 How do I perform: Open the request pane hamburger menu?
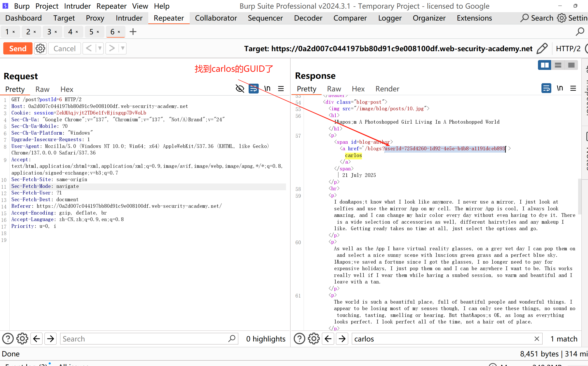coord(281,89)
